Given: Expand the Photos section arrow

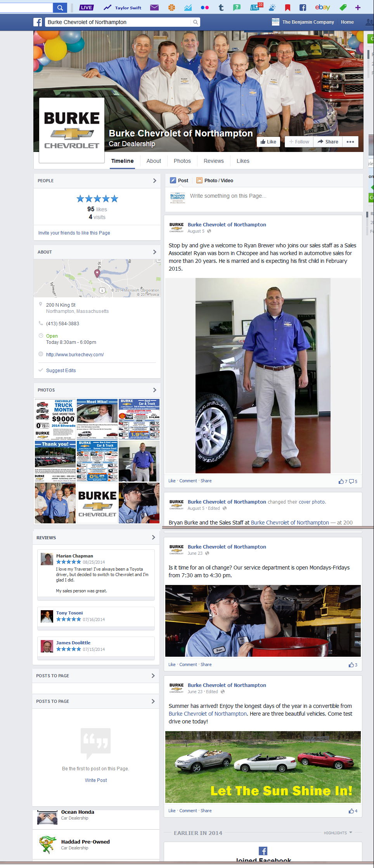Looking at the screenshot, I should point(154,390).
